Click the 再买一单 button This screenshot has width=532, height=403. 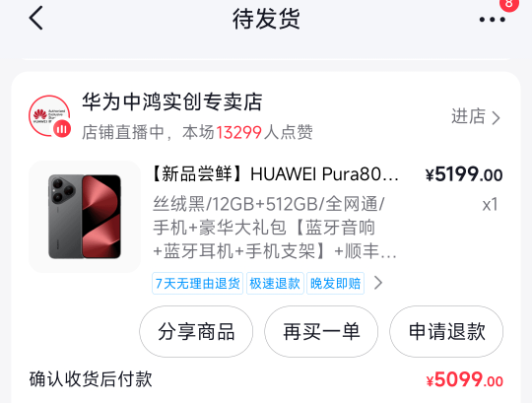coord(321,331)
